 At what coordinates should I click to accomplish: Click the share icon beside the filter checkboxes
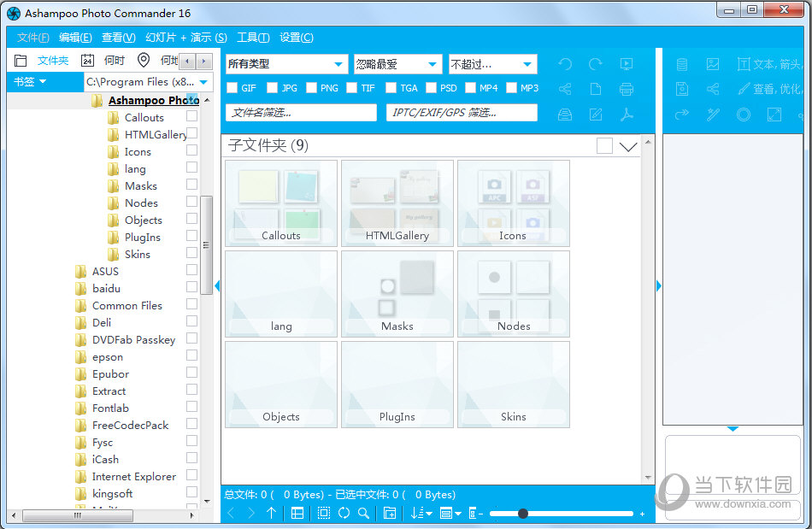(x=565, y=89)
